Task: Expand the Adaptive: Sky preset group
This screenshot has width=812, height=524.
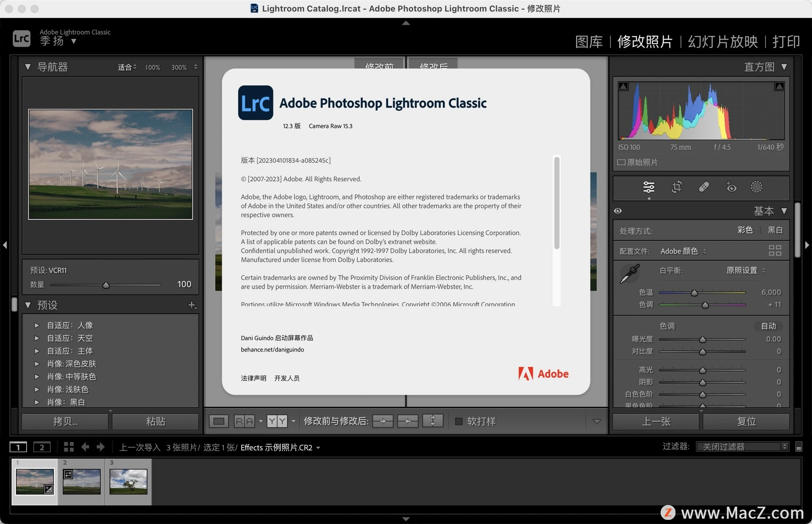Action: coord(37,338)
